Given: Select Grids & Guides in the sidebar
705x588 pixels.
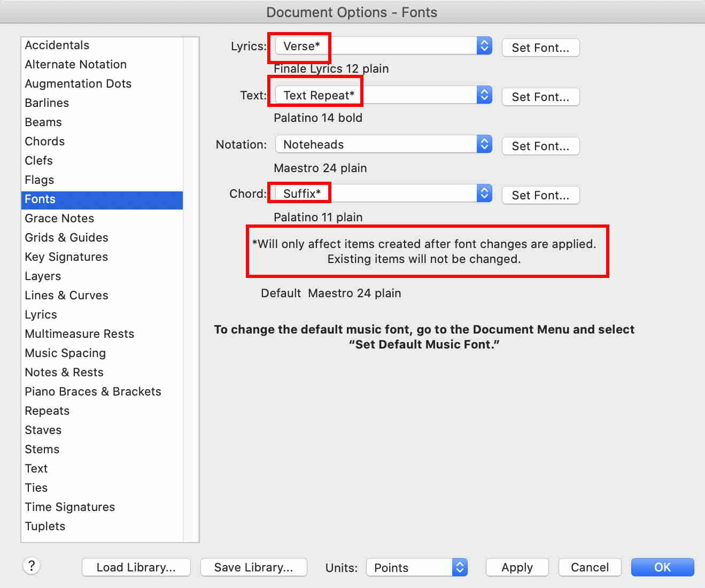Looking at the screenshot, I should click(66, 237).
